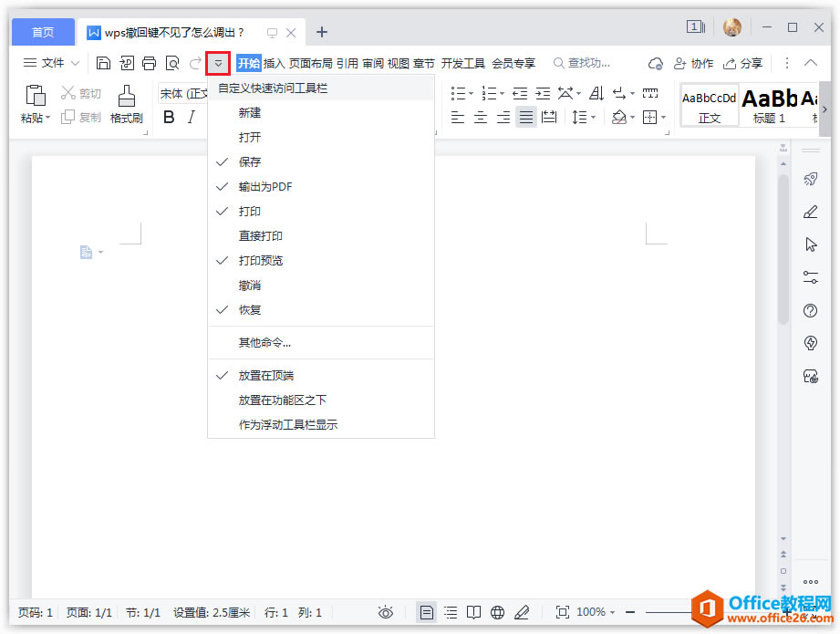Image resolution: width=840 pixels, height=634 pixels.
Task: Add a new document tab with plus
Action: (x=321, y=32)
